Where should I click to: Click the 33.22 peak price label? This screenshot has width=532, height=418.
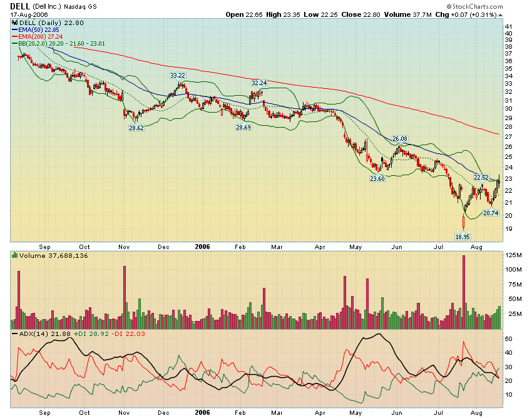[178, 75]
